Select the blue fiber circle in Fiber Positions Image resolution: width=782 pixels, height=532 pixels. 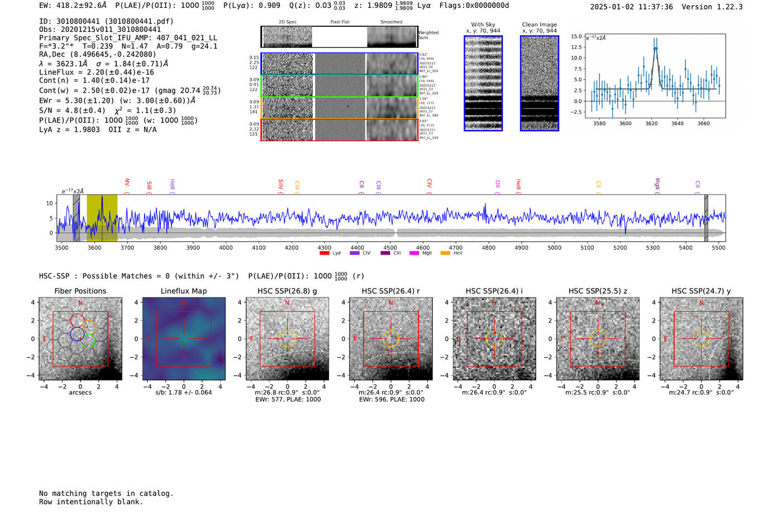click(x=77, y=334)
